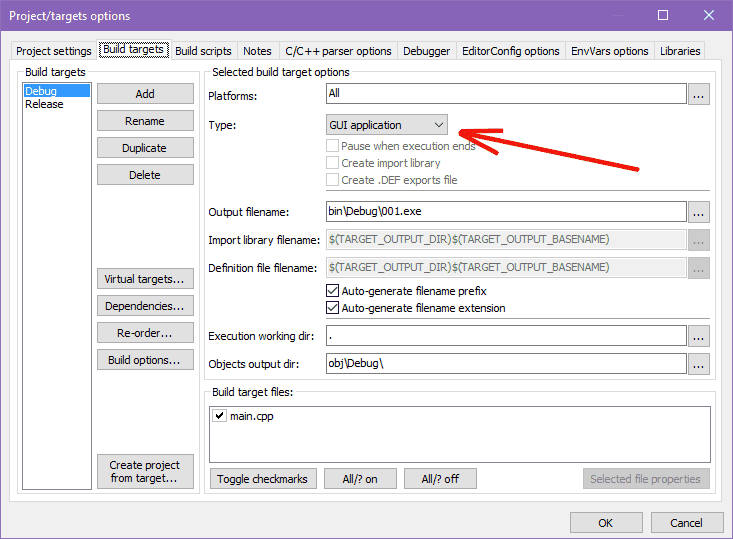Open the Libraries tab

point(680,51)
